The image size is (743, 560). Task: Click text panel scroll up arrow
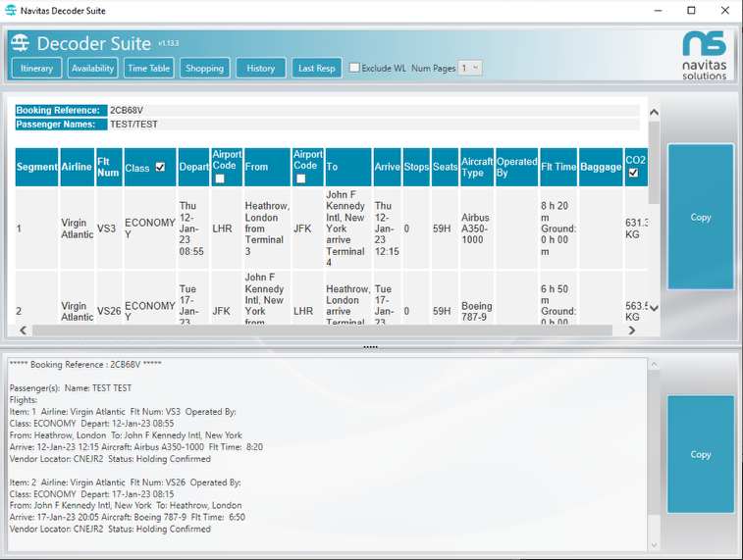[x=654, y=364]
